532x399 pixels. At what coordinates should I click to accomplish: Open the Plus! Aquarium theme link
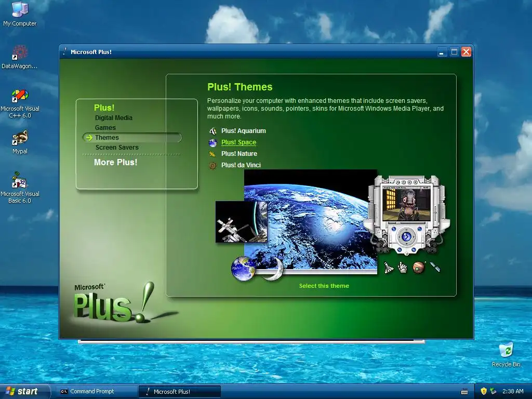tap(243, 130)
